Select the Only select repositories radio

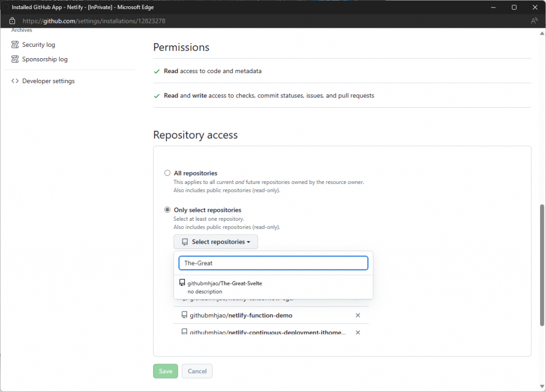coord(167,210)
